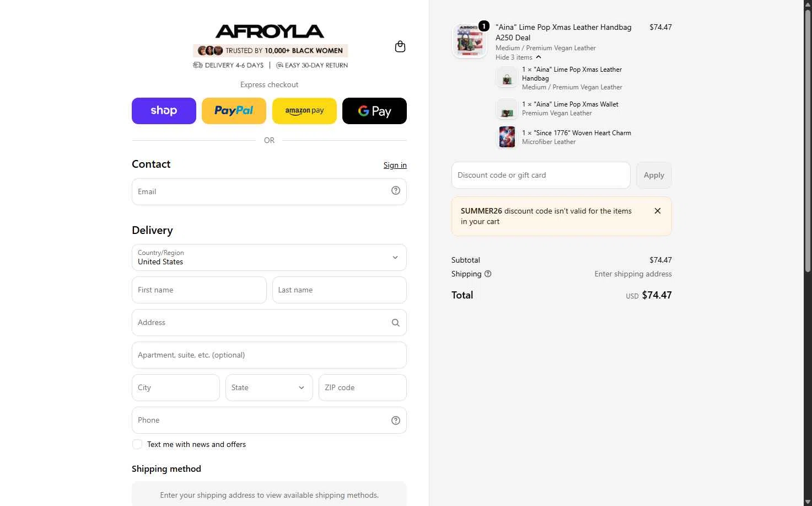812x506 pixels.
Task: Focus the Apartment, suite optional field
Action: coord(269,355)
